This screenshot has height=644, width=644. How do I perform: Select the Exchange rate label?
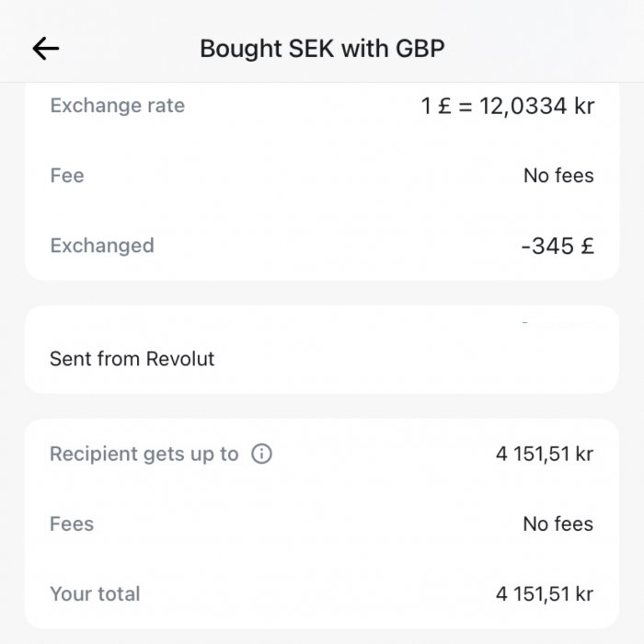117,106
